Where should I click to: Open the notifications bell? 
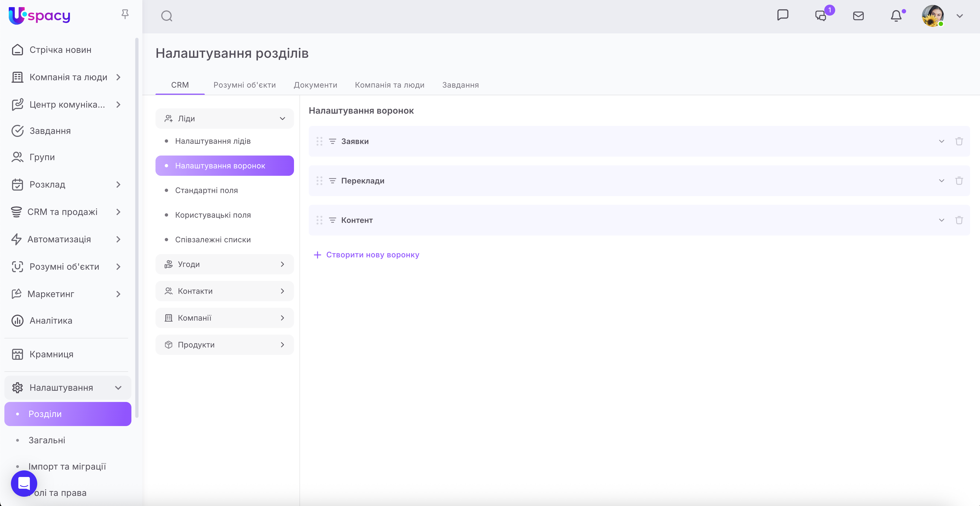click(x=896, y=16)
